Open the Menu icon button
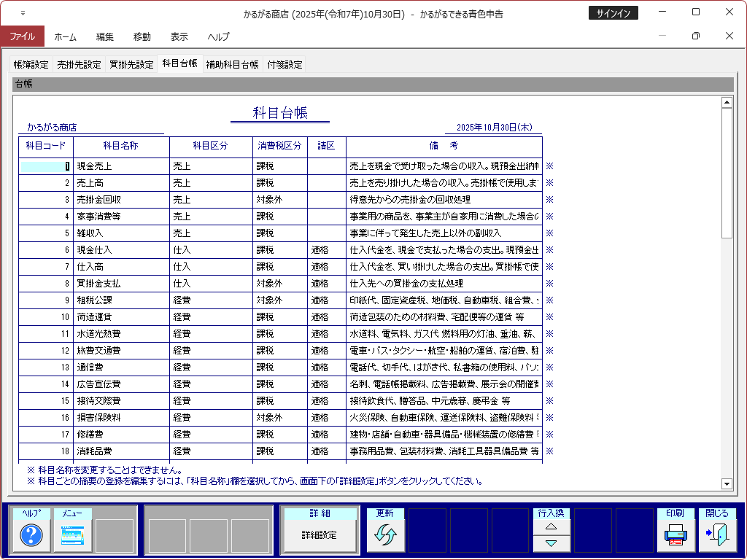The width and height of the screenshot is (747, 560). [73, 536]
